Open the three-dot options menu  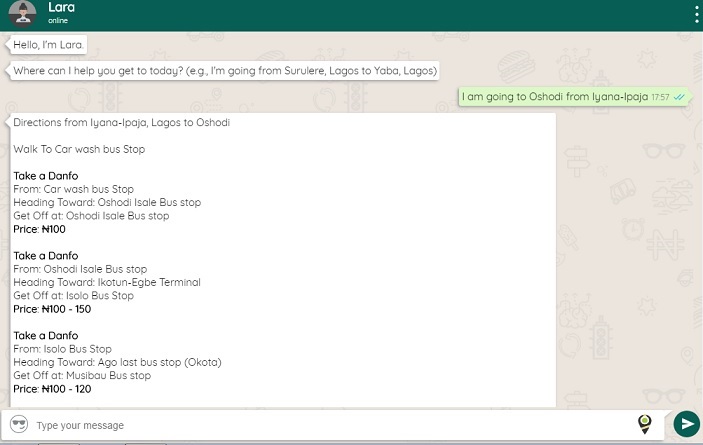click(696, 15)
